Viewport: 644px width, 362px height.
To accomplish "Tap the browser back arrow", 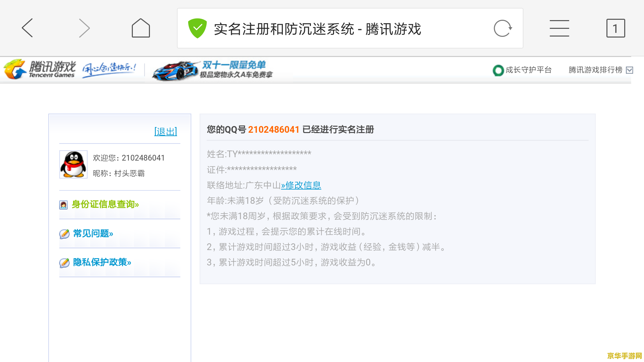I will point(28,28).
